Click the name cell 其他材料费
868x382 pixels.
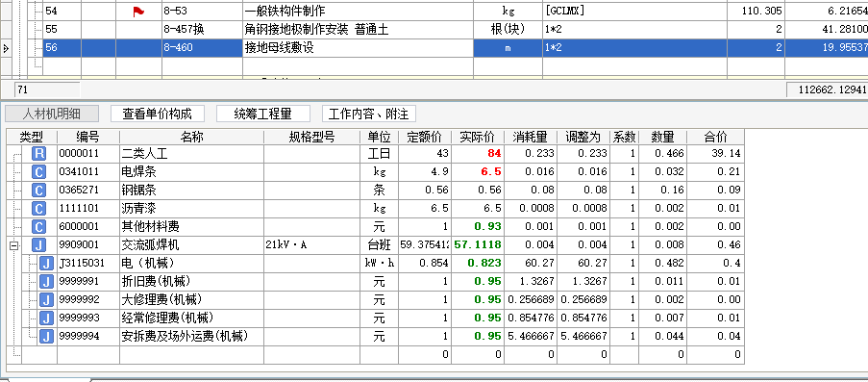click(x=191, y=226)
